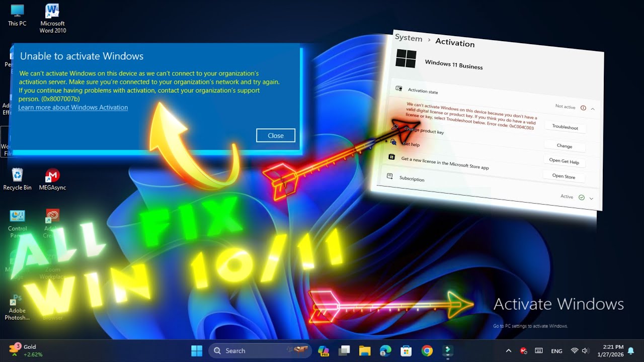Open the This PC desktop icon

pyautogui.click(x=17, y=15)
